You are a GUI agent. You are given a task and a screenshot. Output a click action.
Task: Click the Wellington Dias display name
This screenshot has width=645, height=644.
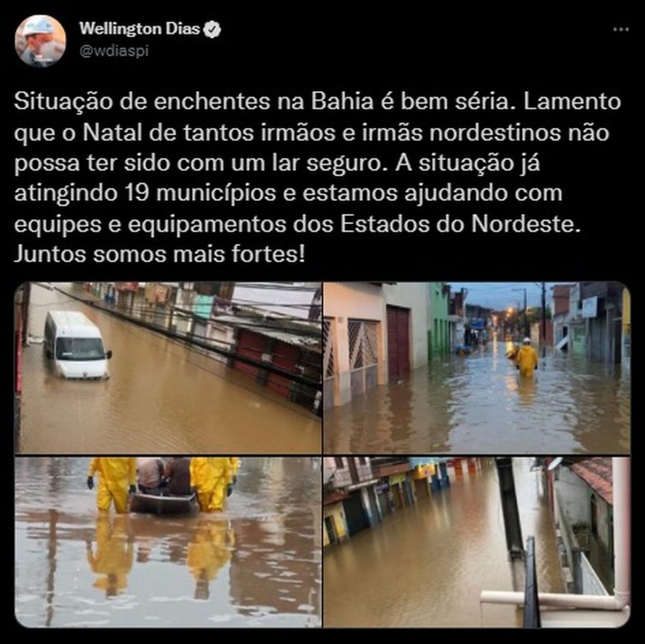(140, 29)
